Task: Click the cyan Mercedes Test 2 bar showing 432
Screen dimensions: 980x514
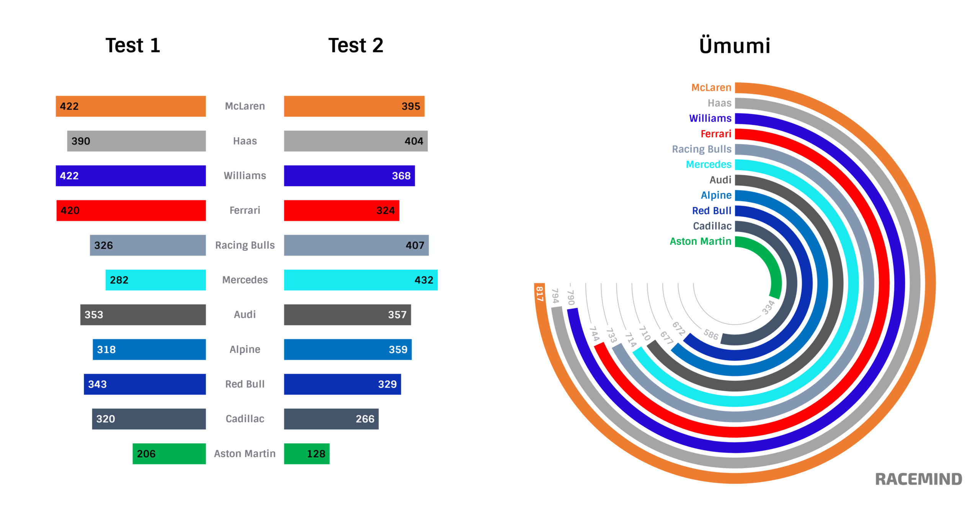Action: coord(361,280)
